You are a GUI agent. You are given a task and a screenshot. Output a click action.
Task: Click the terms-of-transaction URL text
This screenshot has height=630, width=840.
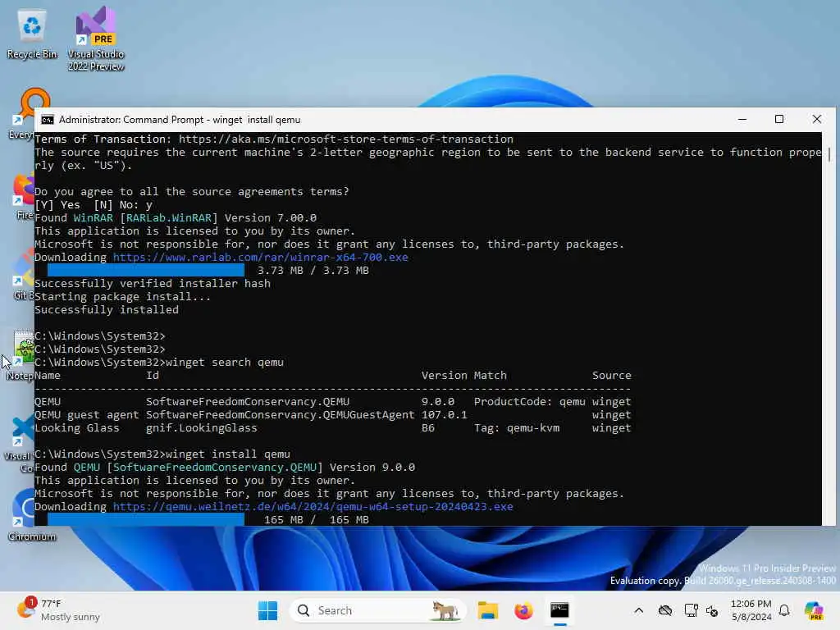pos(346,139)
